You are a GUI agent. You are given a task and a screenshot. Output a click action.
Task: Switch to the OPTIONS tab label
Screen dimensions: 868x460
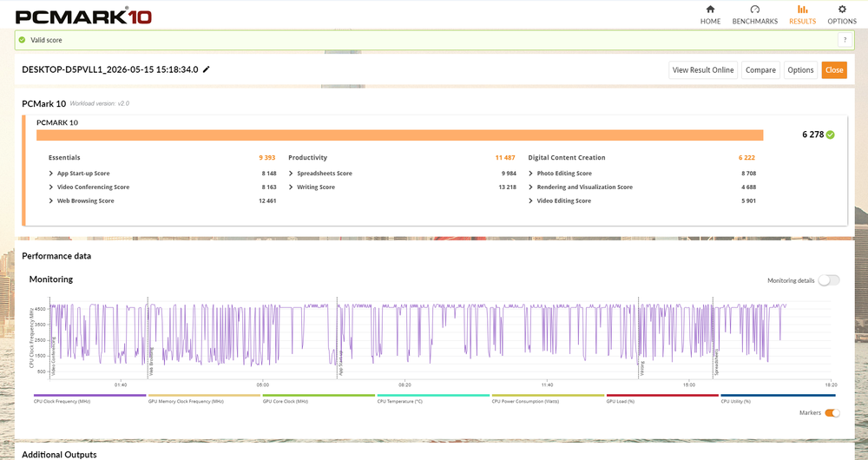click(842, 21)
